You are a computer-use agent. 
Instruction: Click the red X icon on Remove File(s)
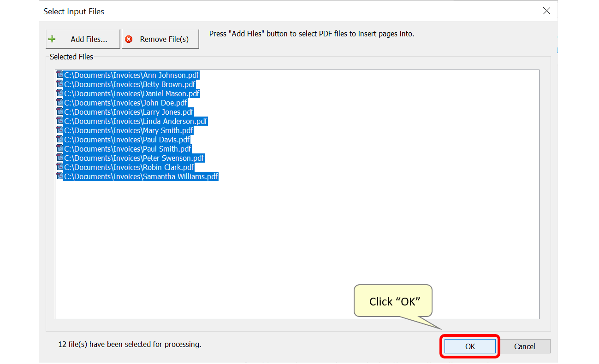pyautogui.click(x=129, y=39)
